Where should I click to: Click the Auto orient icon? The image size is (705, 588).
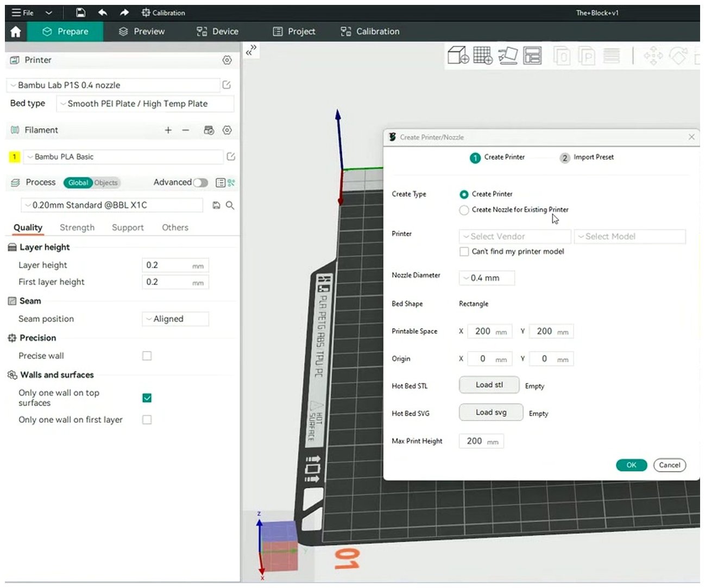click(x=508, y=55)
